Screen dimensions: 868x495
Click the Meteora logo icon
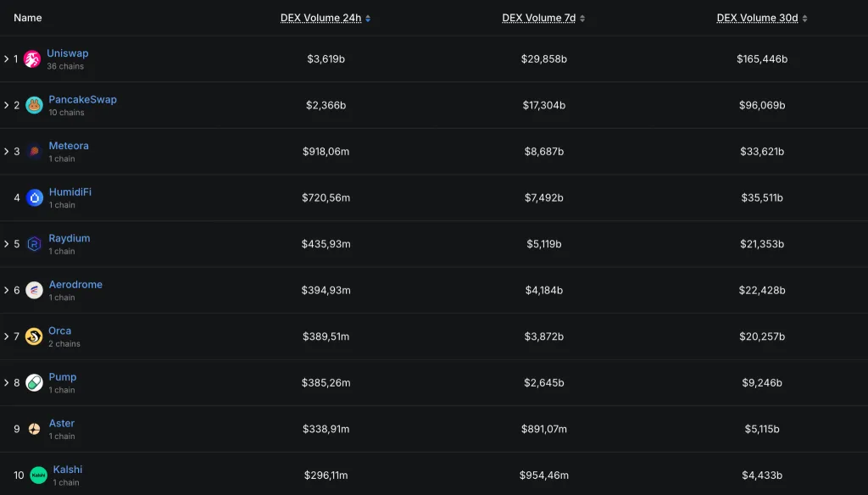click(34, 152)
